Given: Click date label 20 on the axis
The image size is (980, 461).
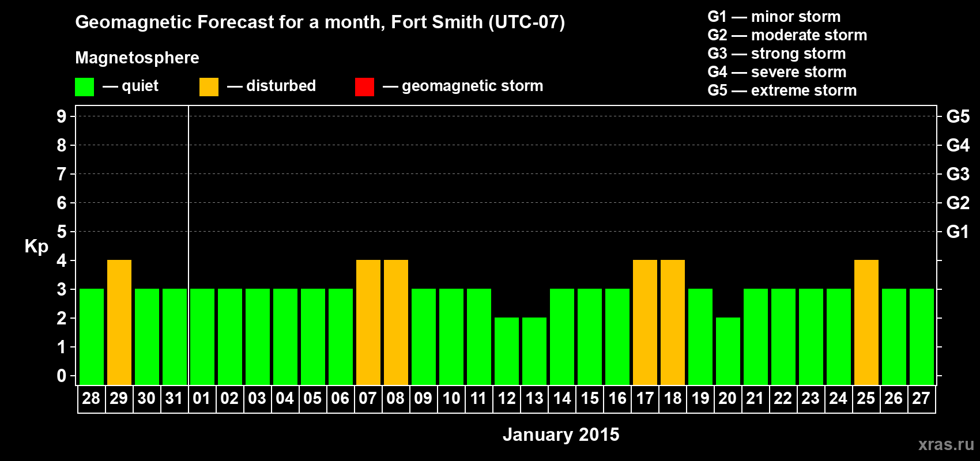Looking at the screenshot, I should click(x=728, y=398).
